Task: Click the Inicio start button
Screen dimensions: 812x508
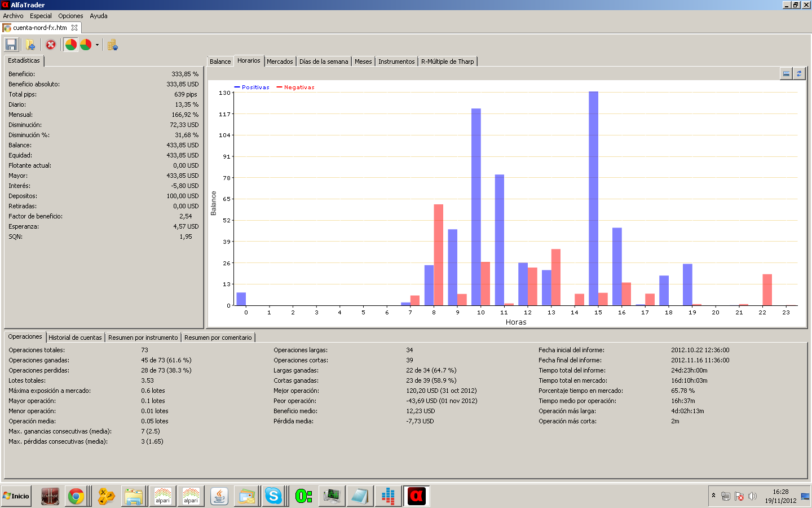Action: pyautogui.click(x=16, y=496)
